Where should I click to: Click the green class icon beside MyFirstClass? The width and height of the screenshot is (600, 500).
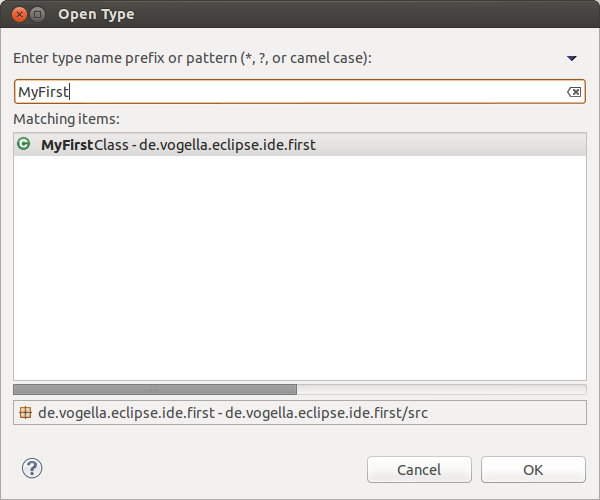[24, 144]
